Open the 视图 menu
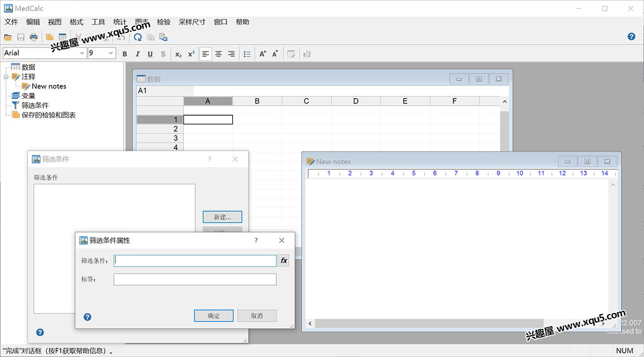644x357 pixels. click(55, 22)
